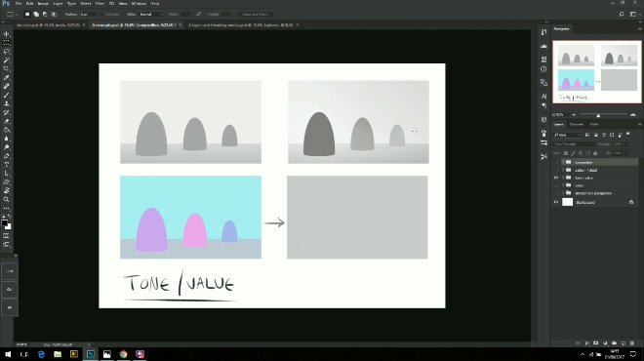Select the Eraser tool

tap(7, 121)
